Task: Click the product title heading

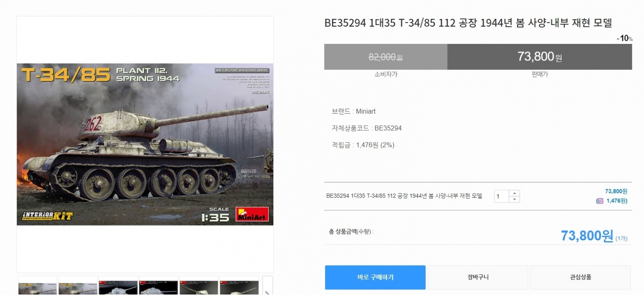Action: click(x=468, y=23)
